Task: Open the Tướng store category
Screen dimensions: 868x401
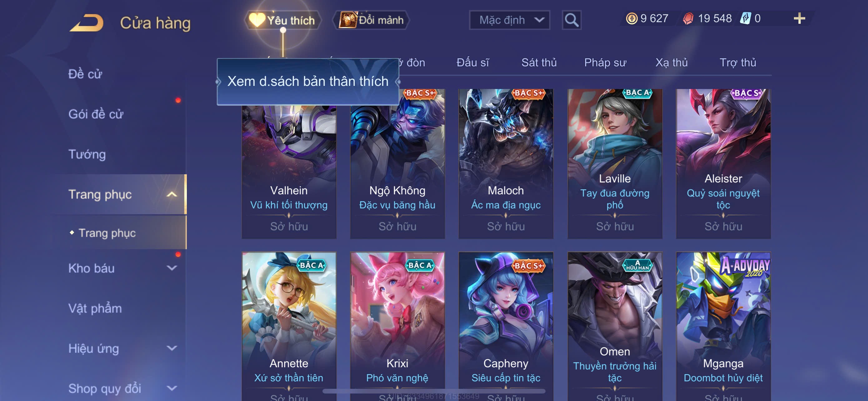Action: click(x=87, y=155)
